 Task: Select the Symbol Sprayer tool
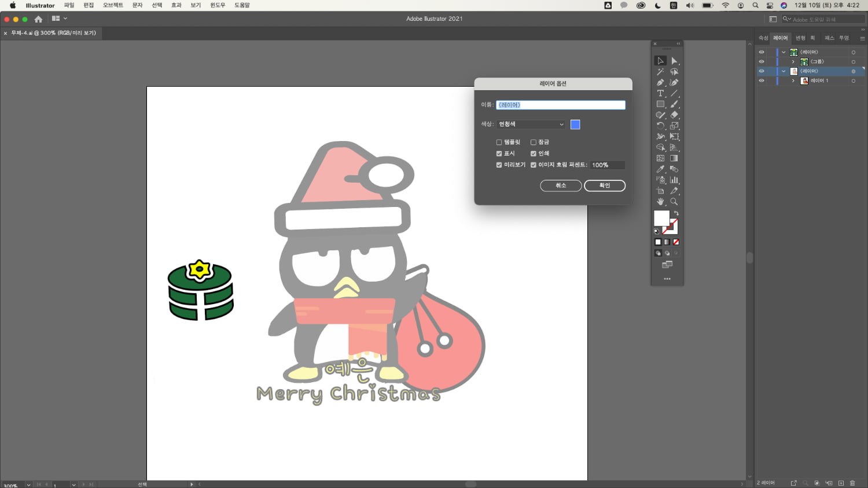(660, 180)
